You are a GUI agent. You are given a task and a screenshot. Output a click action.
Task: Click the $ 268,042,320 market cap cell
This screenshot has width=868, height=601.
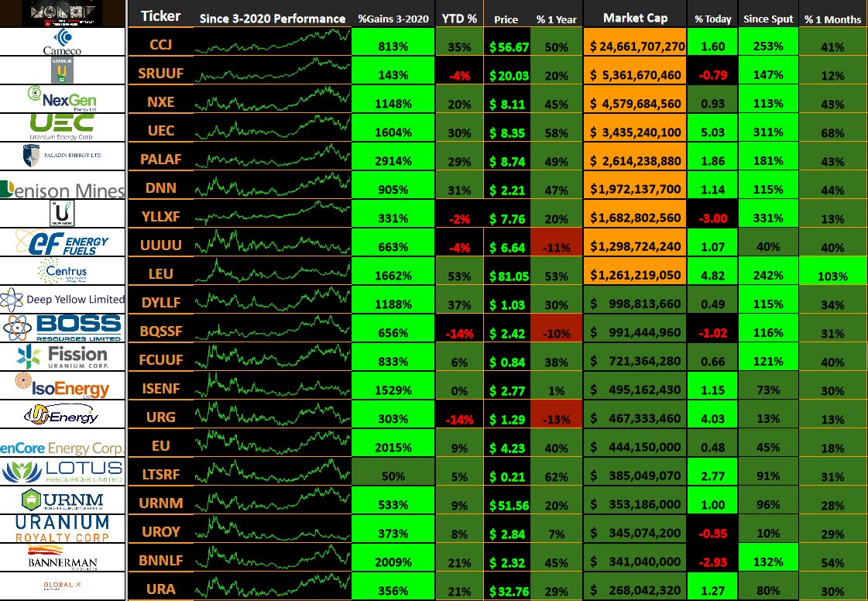tap(635, 587)
